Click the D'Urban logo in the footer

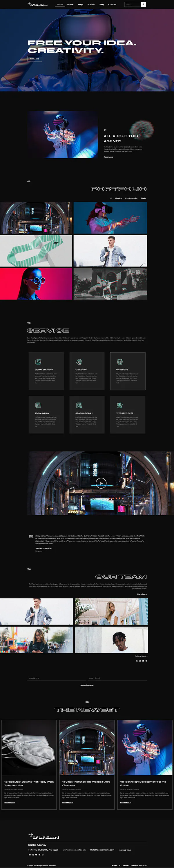pos(44,836)
